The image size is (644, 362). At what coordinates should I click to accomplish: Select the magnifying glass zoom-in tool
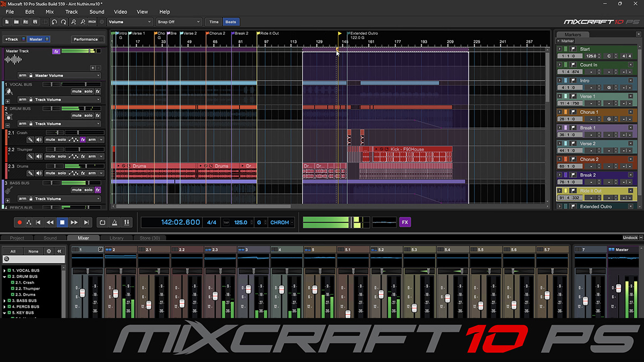tap(74, 22)
